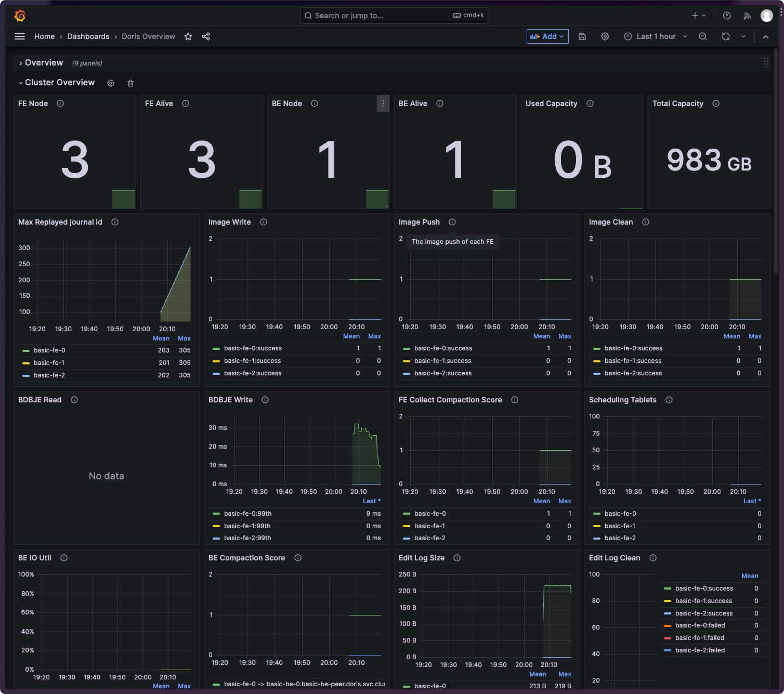784x694 pixels.
Task: Open the BE Node panel menu
Action: click(383, 103)
